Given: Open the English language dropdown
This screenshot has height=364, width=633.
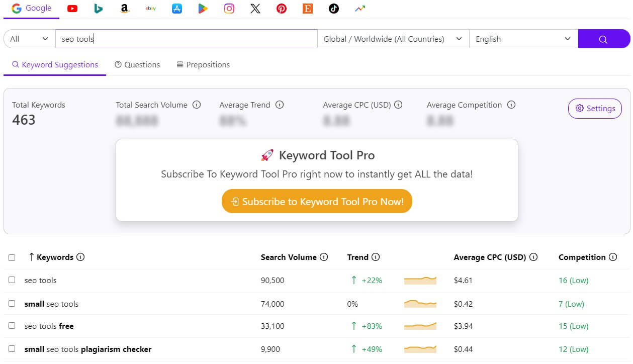Looking at the screenshot, I should [523, 39].
